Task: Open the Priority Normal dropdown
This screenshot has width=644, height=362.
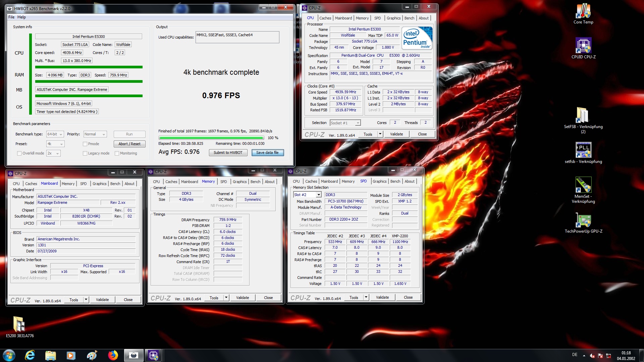Action: 95,134
